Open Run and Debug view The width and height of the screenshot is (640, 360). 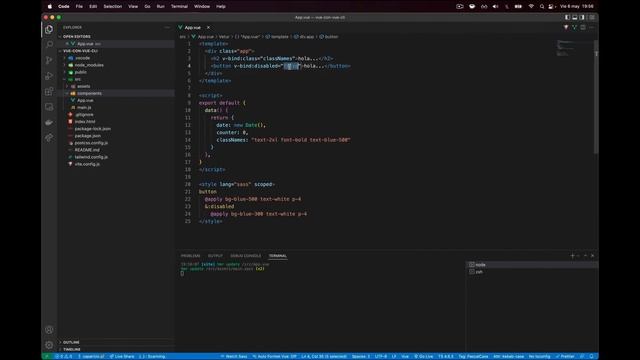coord(49,76)
